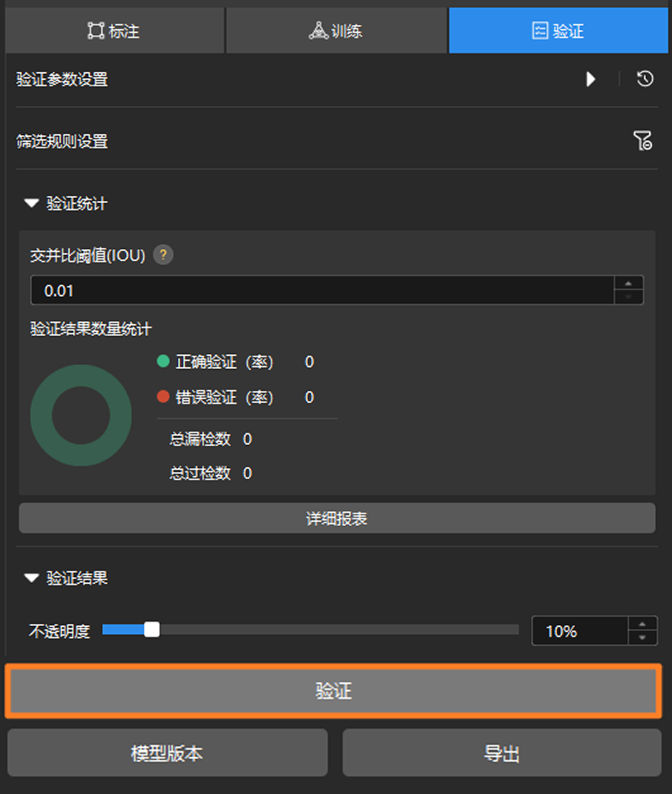Screen dimensions: 672x794
Task: Click the 总漏检数 label
Action: (200, 439)
